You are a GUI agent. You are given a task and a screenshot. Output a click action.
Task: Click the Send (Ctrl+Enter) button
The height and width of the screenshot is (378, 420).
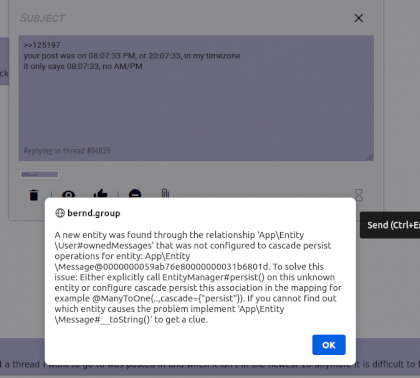tap(390, 225)
